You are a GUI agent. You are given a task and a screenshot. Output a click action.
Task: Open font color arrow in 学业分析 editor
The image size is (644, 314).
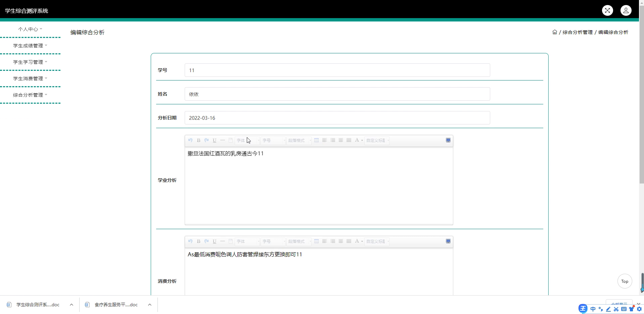point(362,141)
